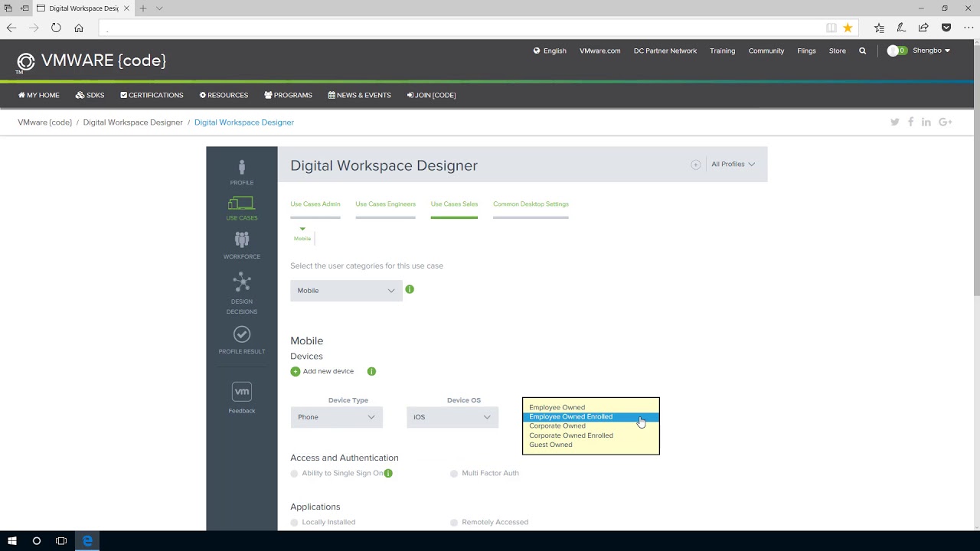The image size is (980, 551).
Task: Open the All Profiles dropdown
Action: click(733, 165)
